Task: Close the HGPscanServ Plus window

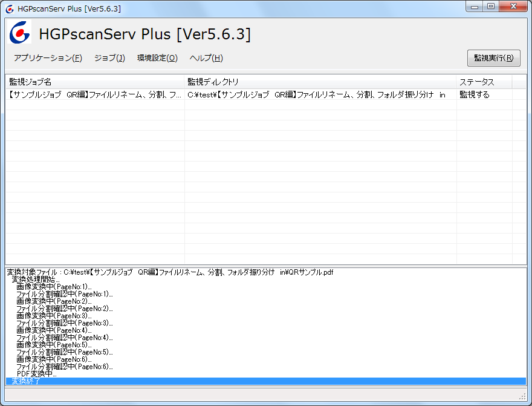Action: [x=514, y=7]
